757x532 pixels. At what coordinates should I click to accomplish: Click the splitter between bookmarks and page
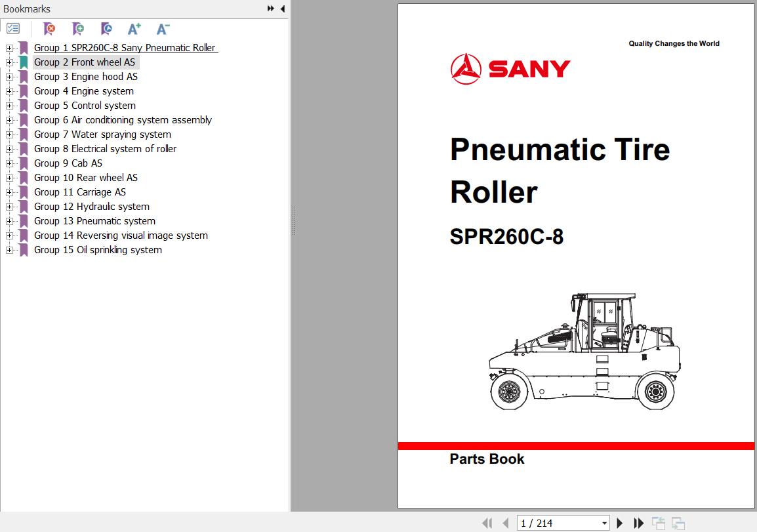pyautogui.click(x=293, y=220)
